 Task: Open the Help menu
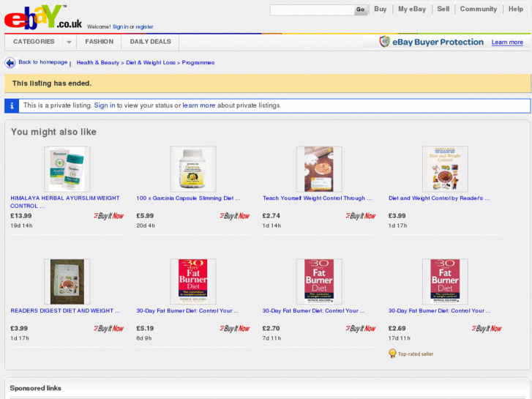(516, 10)
